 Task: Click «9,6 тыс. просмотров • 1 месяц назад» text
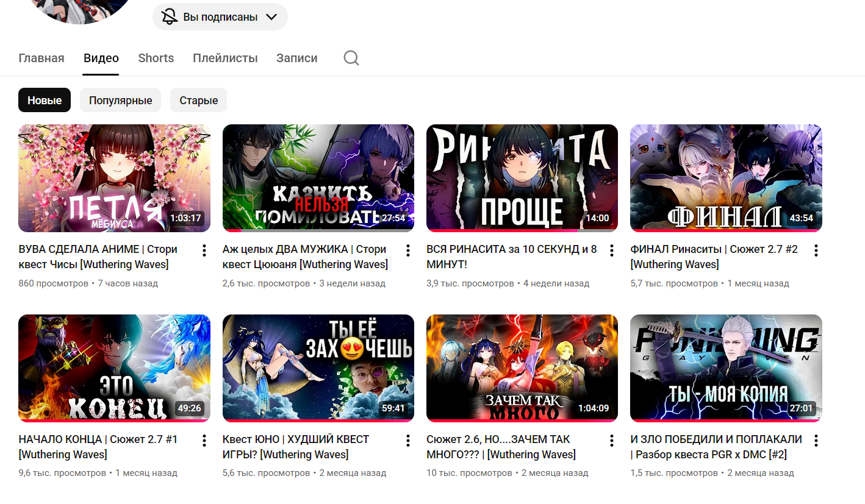coord(98,474)
